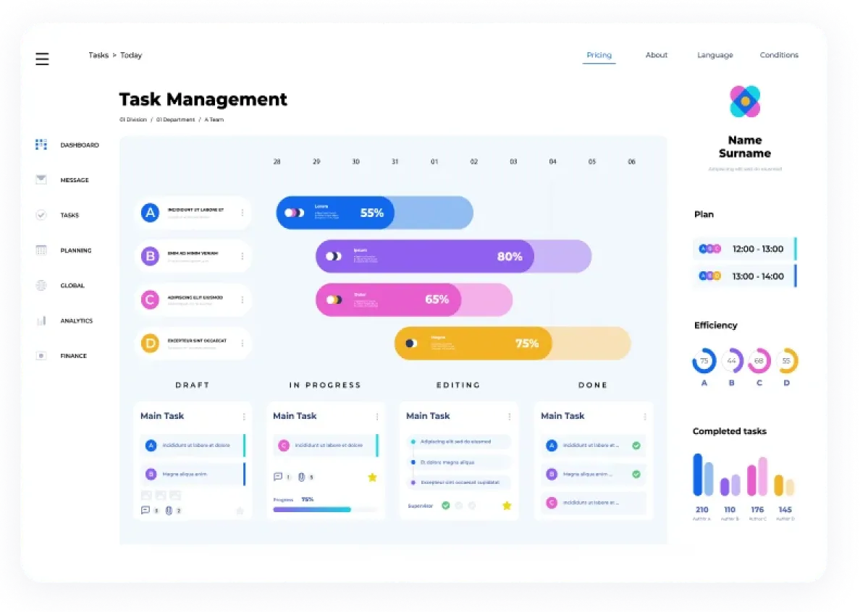The height and width of the screenshot is (612, 868).
Task: Click the purple B avatar in timeline
Action: [150, 256]
